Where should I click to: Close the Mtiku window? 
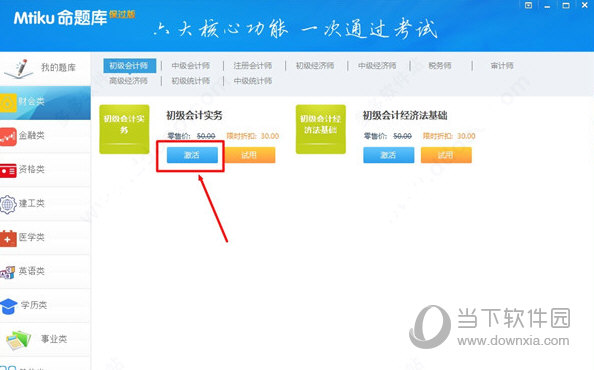[x=585, y=5]
